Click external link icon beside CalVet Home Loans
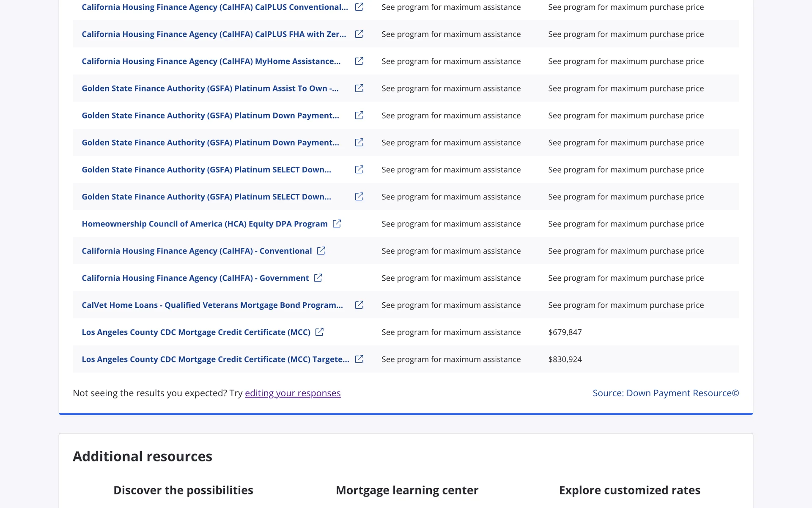Screen dimensions: 812x508 pyautogui.click(x=359, y=305)
